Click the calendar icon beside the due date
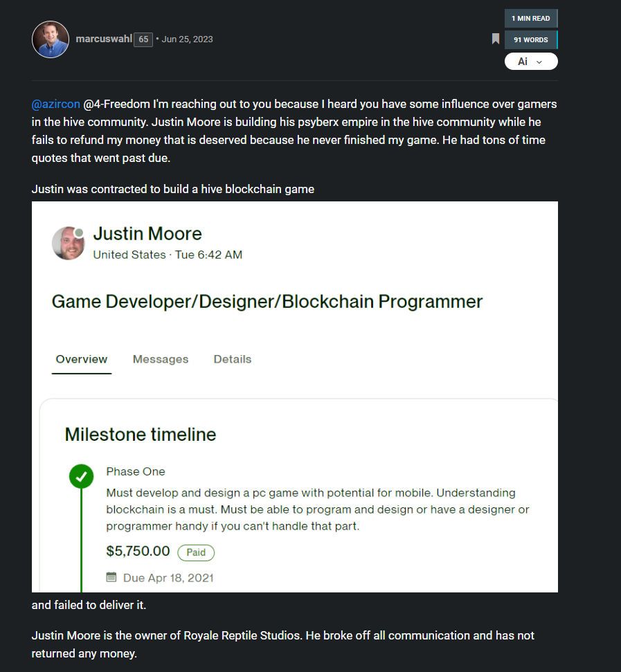The height and width of the screenshot is (672, 621). (x=111, y=577)
